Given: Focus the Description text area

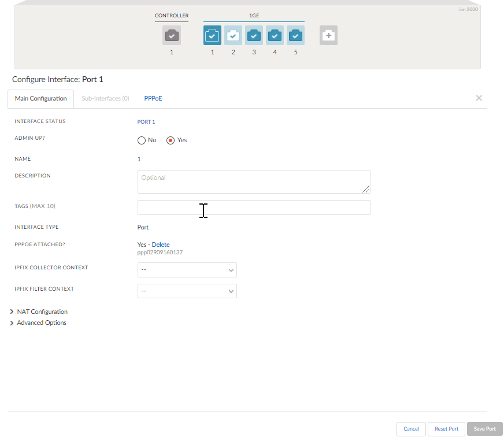Looking at the screenshot, I should pos(254,182).
